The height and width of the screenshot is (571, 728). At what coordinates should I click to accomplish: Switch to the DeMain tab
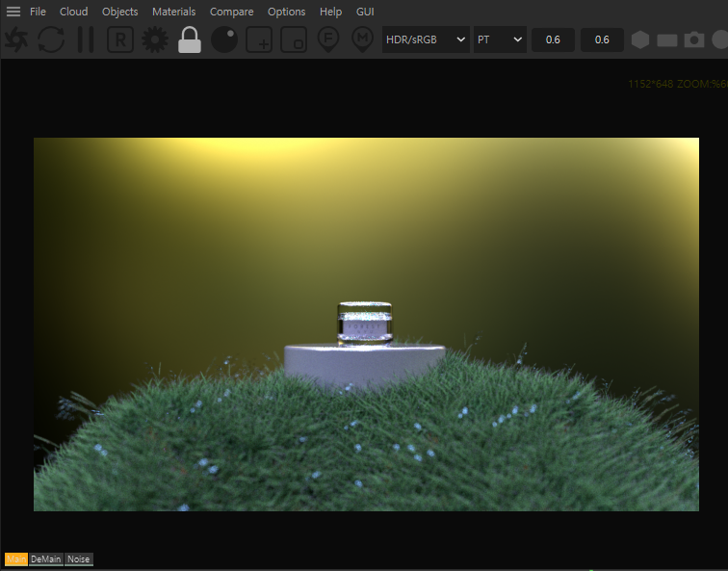(x=46, y=558)
